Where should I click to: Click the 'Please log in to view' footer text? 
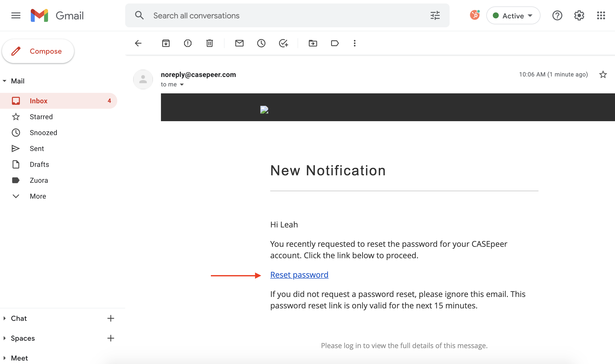tap(404, 346)
